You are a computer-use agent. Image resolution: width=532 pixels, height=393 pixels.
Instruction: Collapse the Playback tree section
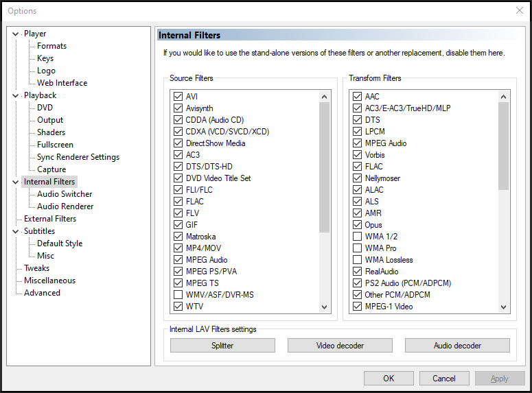point(16,95)
